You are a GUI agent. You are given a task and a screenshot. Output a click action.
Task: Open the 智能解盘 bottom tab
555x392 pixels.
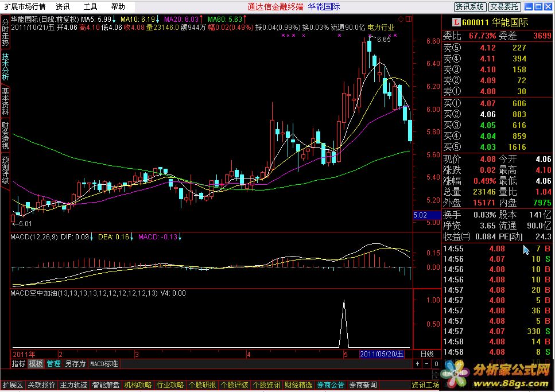pyautogui.click(x=106, y=385)
